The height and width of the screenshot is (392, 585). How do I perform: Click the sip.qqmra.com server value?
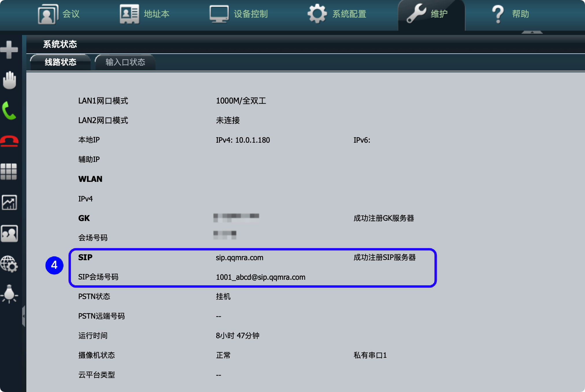coord(240,258)
